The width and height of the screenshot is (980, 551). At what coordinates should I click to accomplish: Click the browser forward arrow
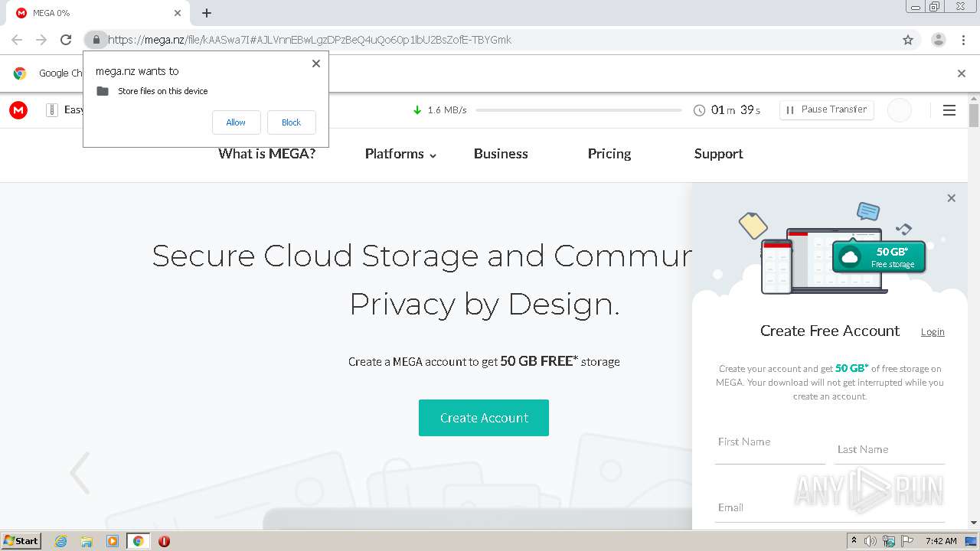point(41,40)
